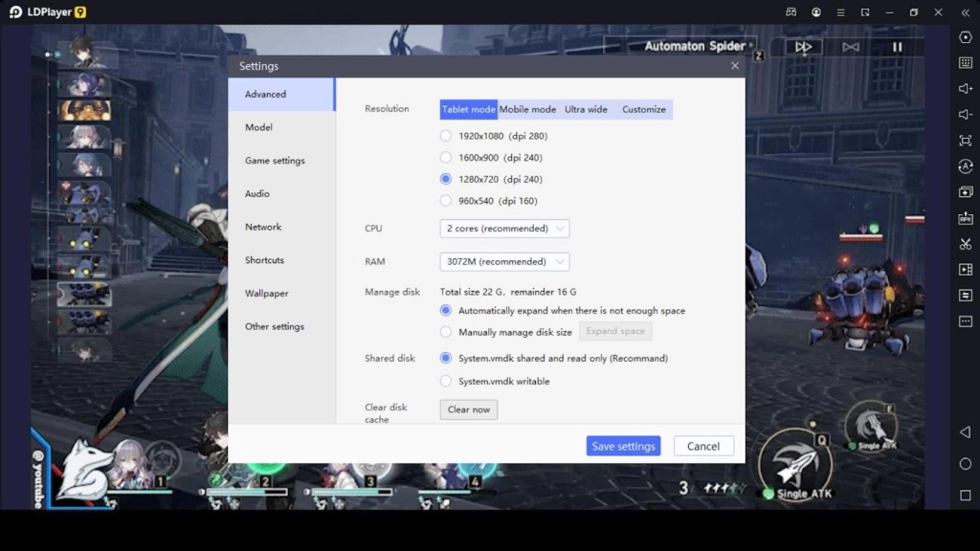
Task: Toggle auto-battle icon in game
Action: 851,47
